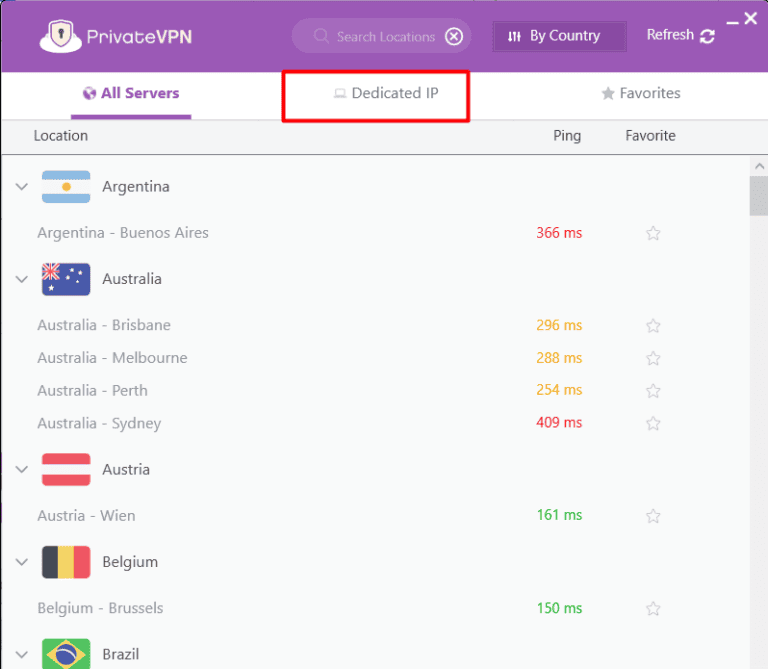Click the Austria flag icon
The width and height of the screenshot is (768, 669).
click(66, 469)
